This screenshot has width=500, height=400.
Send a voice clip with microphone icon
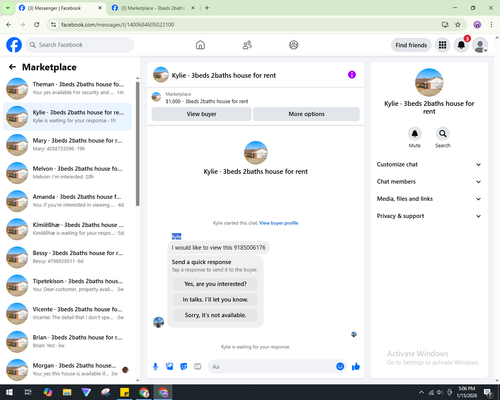[155, 367]
